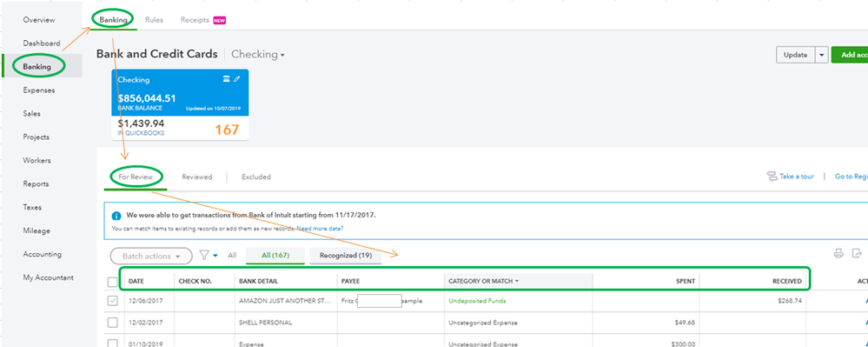Open Taxes in the sidebar
868x347 pixels.
(x=32, y=207)
